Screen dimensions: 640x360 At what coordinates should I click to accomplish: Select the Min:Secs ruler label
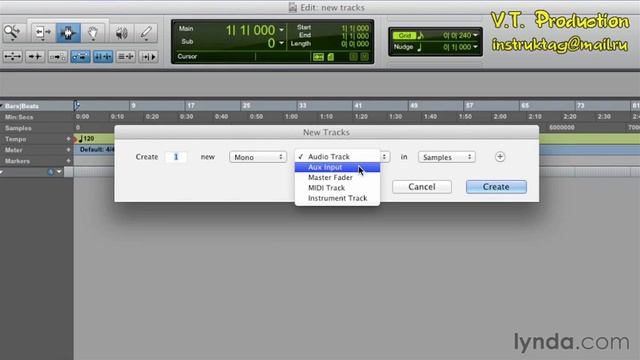[x=19, y=117]
